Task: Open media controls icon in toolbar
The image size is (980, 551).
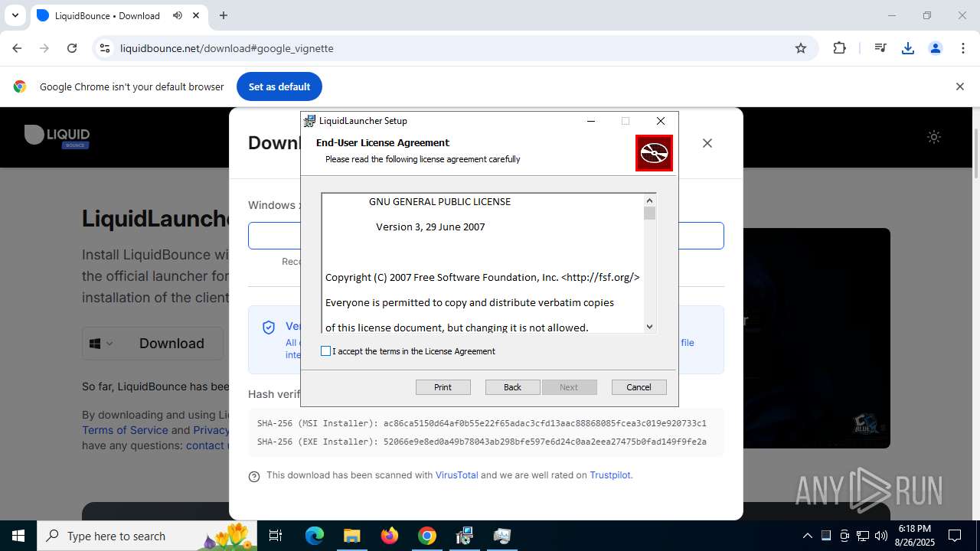Action: pyautogui.click(x=880, y=48)
